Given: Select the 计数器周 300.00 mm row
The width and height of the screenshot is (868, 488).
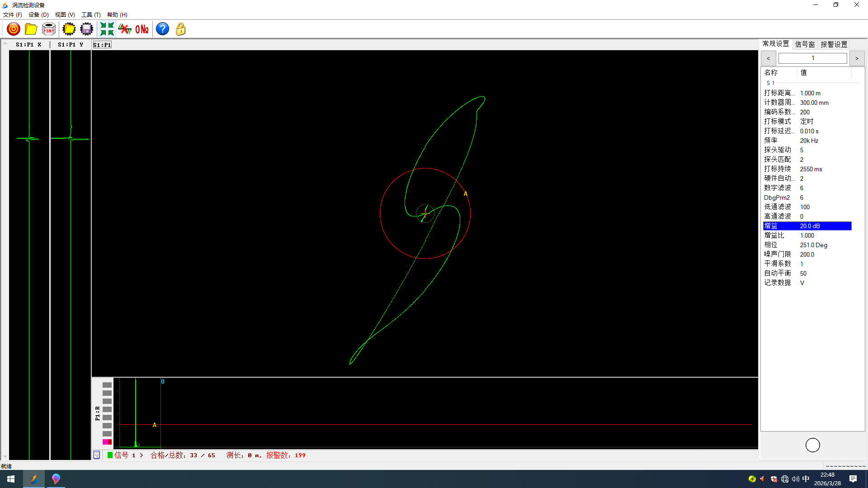Looking at the screenshot, I should (x=807, y=103).
